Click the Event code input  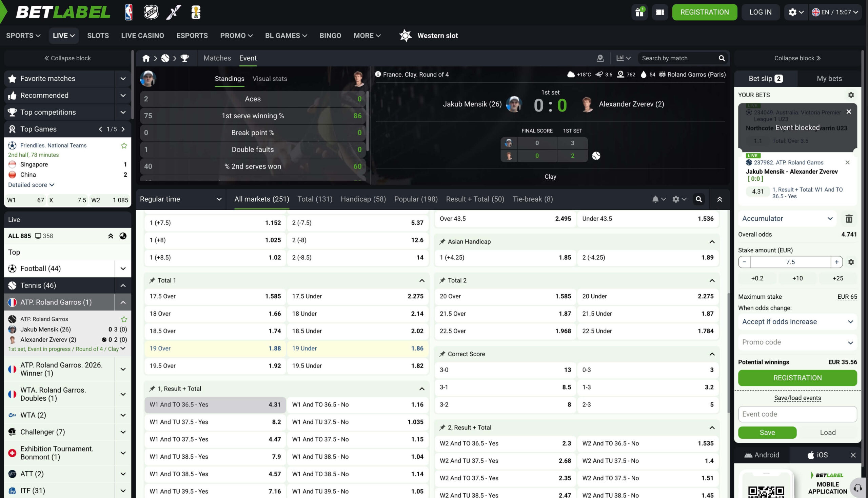pyautogui.click(x=797, y=414)
